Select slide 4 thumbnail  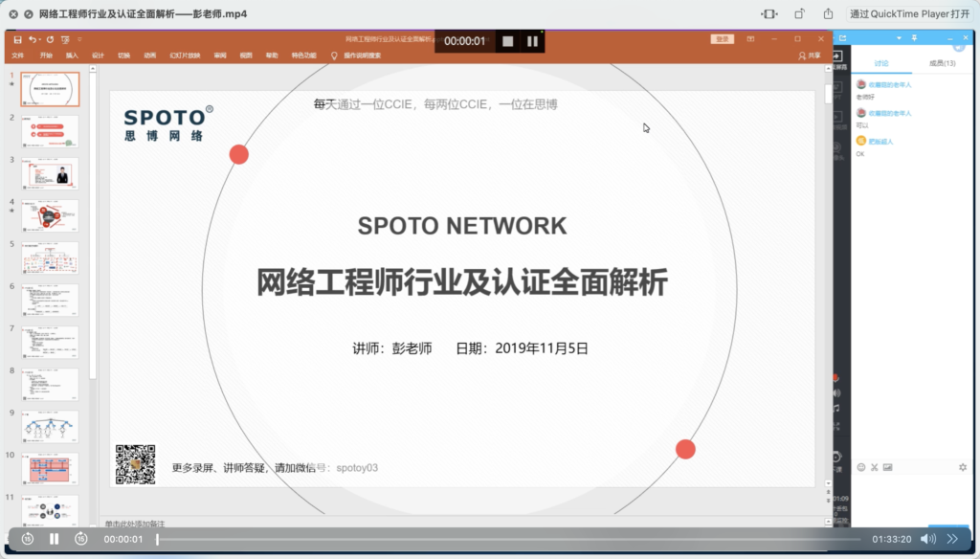[x=50, y=215]
